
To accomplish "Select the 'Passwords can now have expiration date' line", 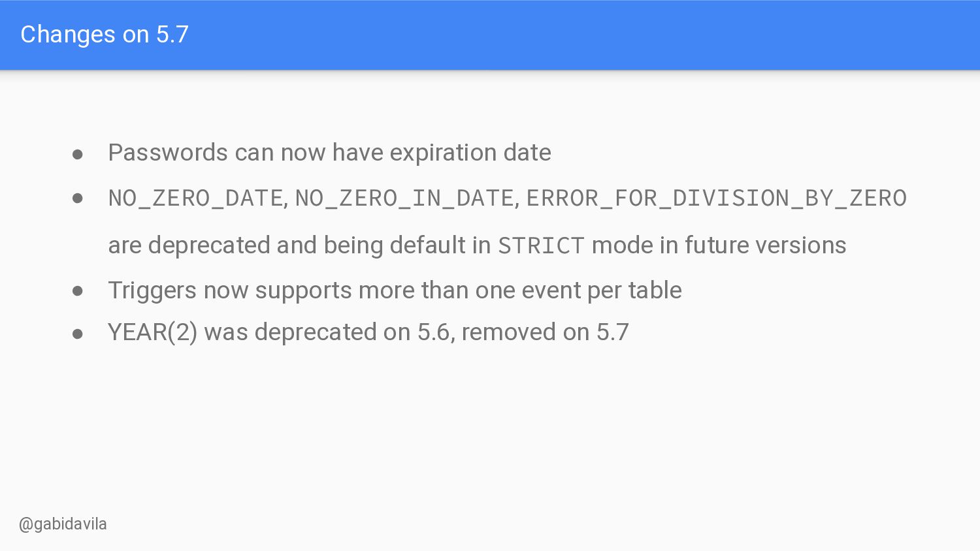I will click(329, 153).
